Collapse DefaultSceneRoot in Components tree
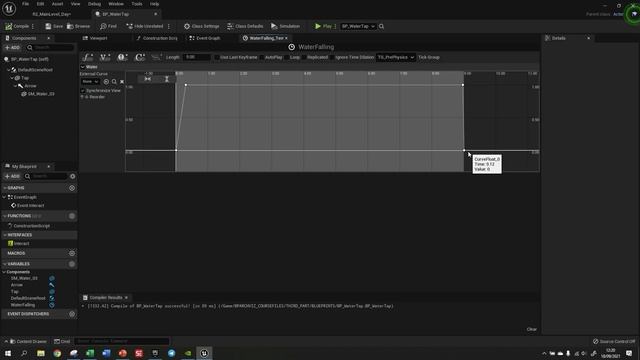The image size is (640, 360). [x=9, y=70]
